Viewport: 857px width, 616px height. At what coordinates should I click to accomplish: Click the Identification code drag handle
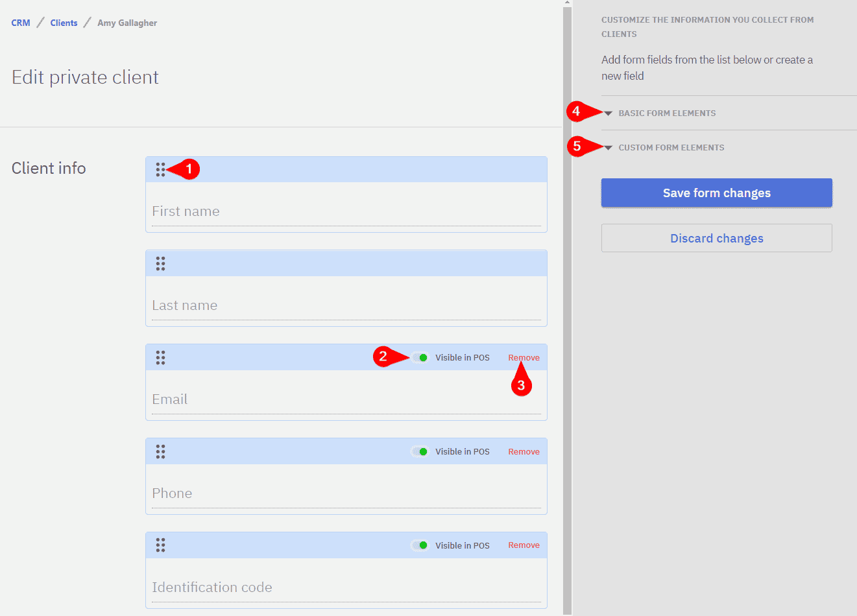tap(160, 545)
